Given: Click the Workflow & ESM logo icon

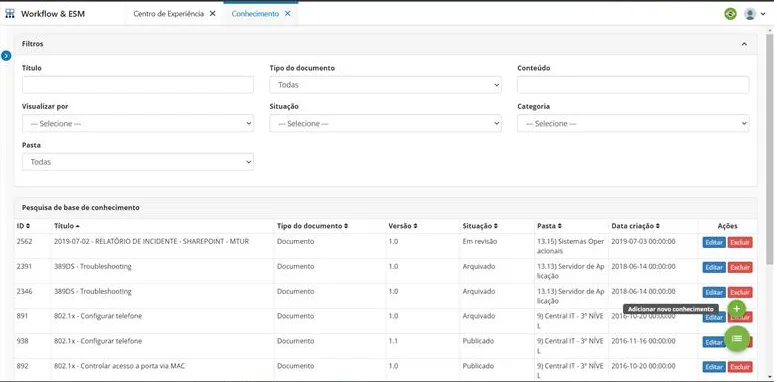Looking at the screenshot, I should coord(10,13).
